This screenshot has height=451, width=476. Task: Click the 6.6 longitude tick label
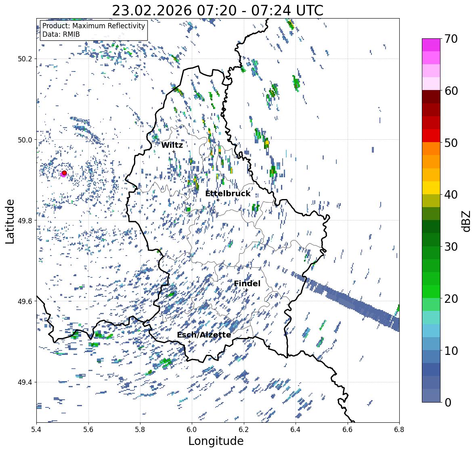[348, 430]
